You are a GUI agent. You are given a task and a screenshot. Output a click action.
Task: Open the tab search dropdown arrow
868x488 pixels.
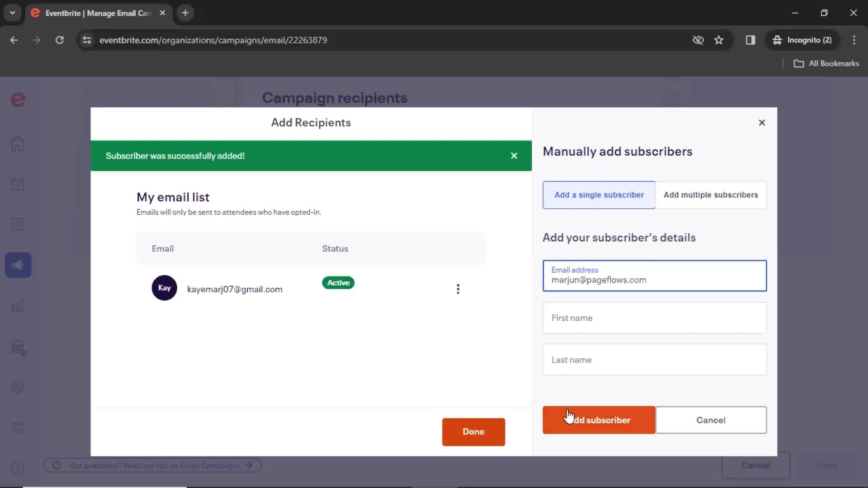[x=13, y=13]
